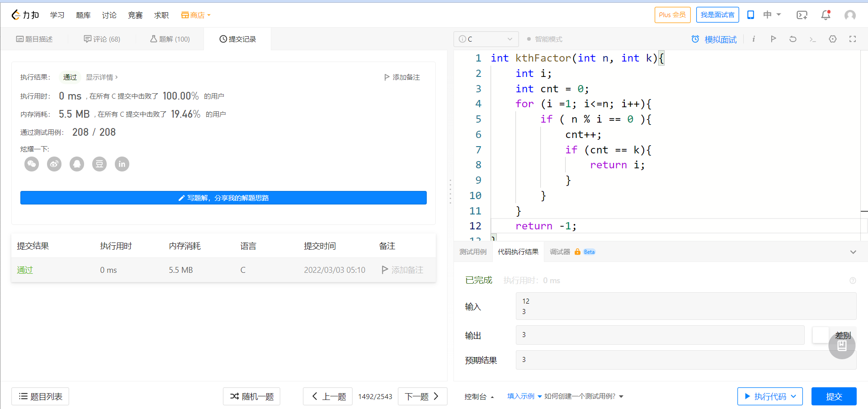Click the notification bell icon
868x409 pixels.
[x=826, y=15]
